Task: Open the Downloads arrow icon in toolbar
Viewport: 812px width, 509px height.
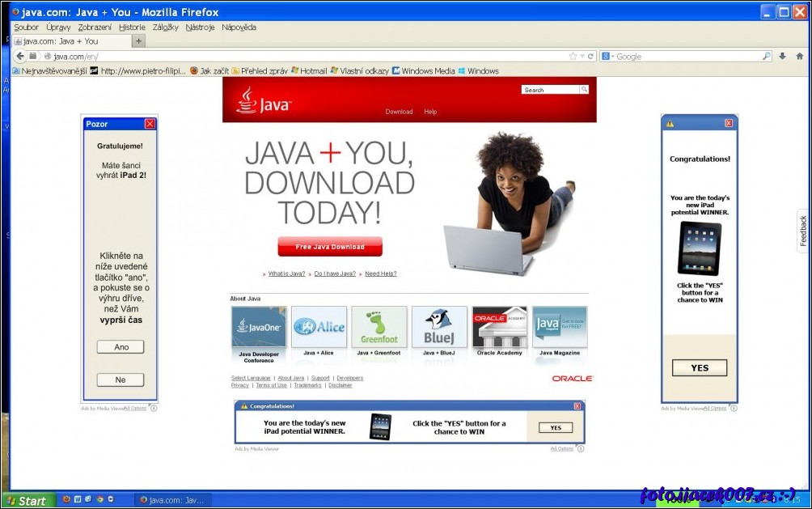Action: pyautogui.click(x=782, y=57)
